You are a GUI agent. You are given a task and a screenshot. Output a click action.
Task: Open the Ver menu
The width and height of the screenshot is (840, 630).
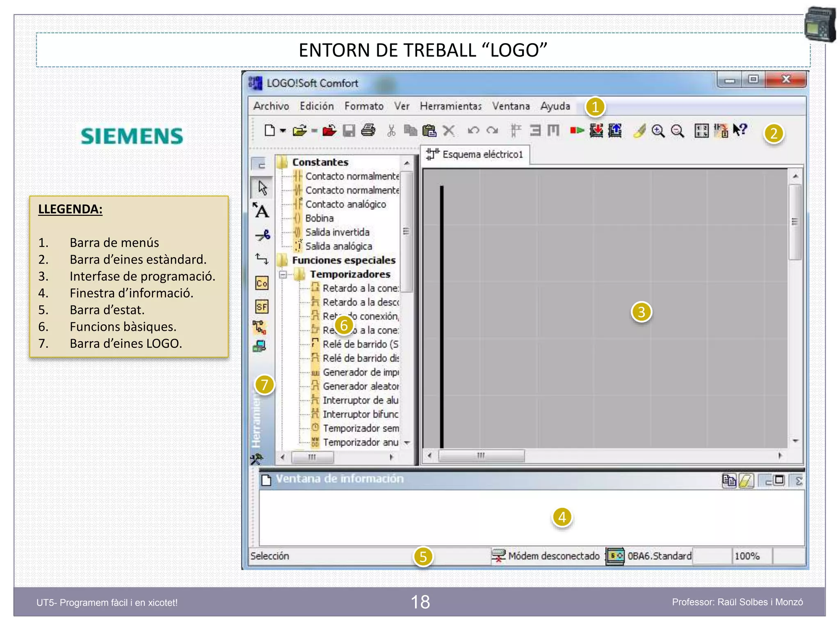[402, 106]
